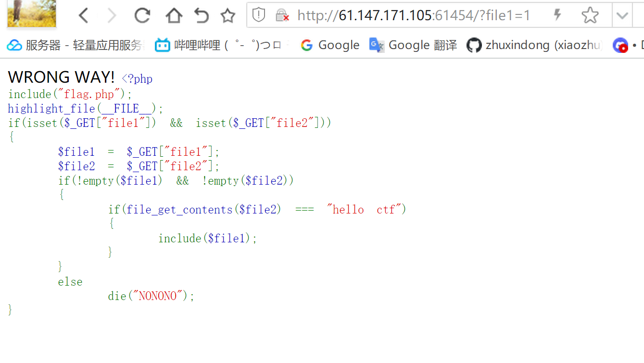Click the URL text in address bar
Image resolution: width=644 pixels, height=363 pixels.
point(413,15)
